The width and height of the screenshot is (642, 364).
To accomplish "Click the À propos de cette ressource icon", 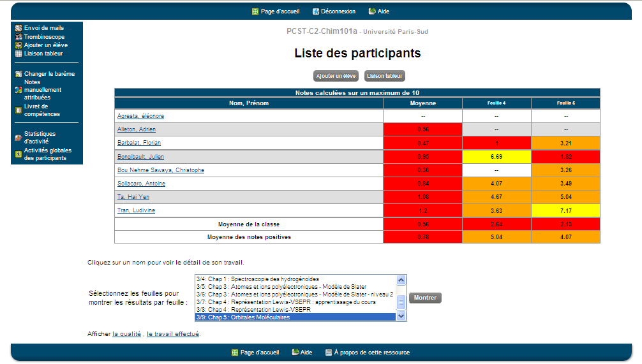I will tap(329, 353).
